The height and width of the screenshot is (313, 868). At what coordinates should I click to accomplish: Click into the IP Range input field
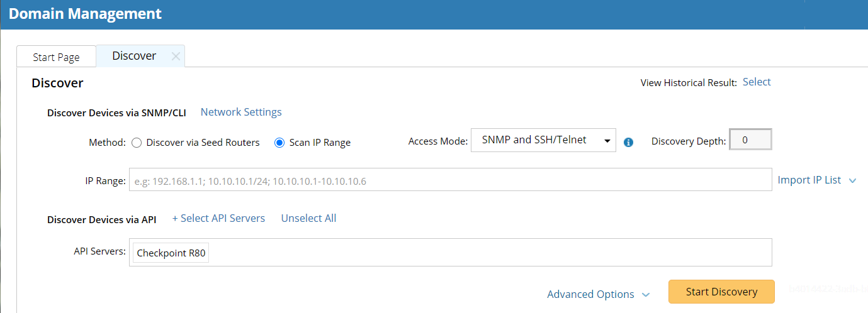tap(450, 180)
